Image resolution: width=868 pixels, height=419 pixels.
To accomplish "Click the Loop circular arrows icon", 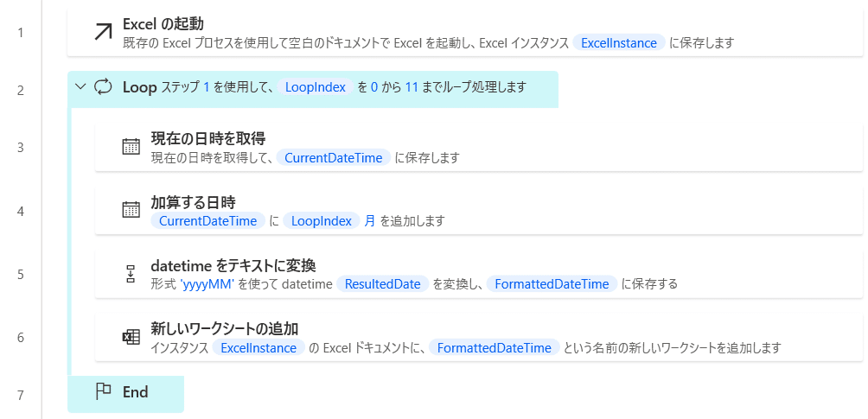I will pos(103,87).
